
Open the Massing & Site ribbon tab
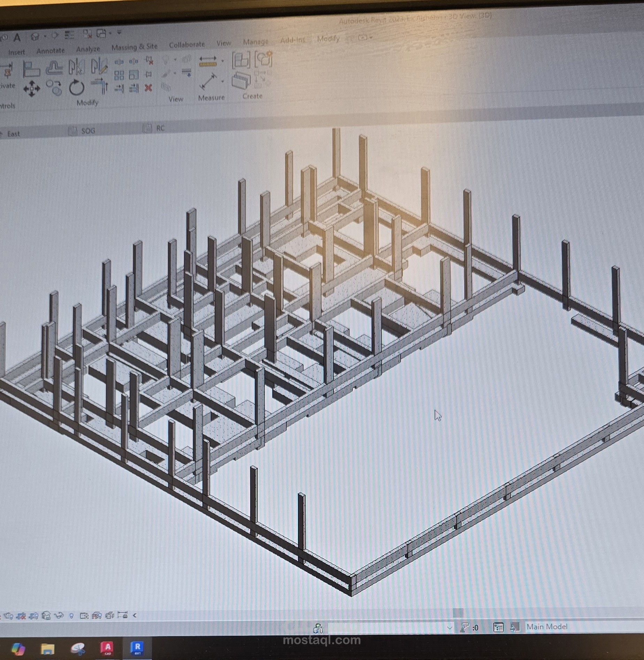(x=135, y=47)
